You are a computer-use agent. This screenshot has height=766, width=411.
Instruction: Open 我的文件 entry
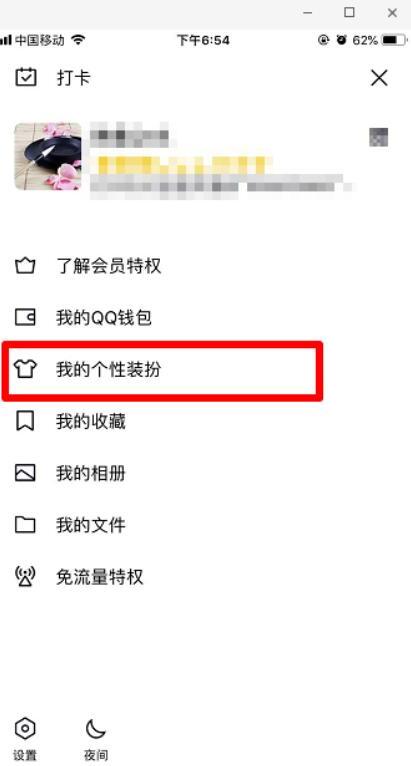(91, 526)
